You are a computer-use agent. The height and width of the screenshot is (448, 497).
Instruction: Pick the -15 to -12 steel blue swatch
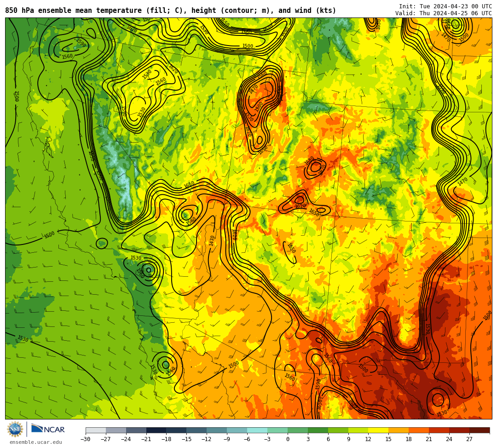(197, 430)
